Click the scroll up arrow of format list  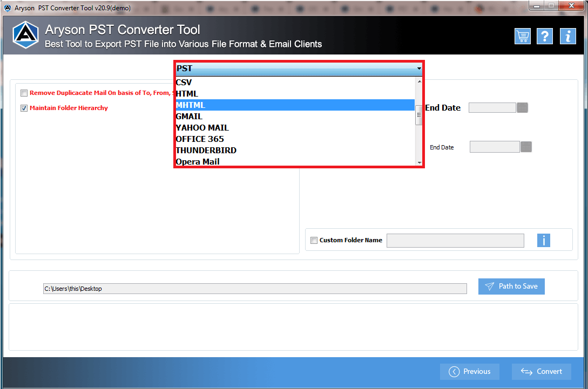[419, 81]
